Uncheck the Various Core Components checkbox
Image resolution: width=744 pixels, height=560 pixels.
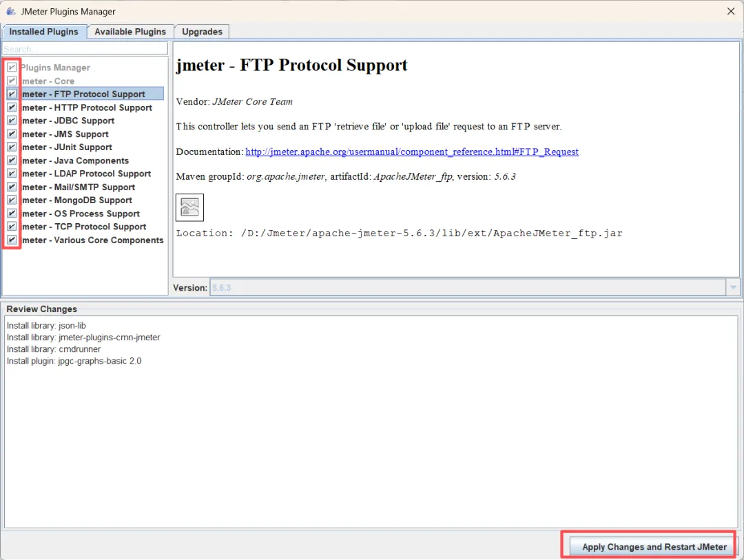click(x=12, y=240)
